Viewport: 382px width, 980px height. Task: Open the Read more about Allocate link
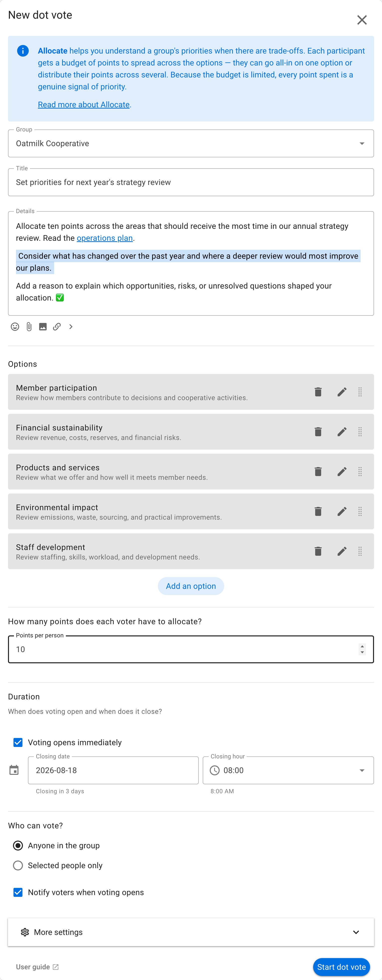click(x=84, y=105)
